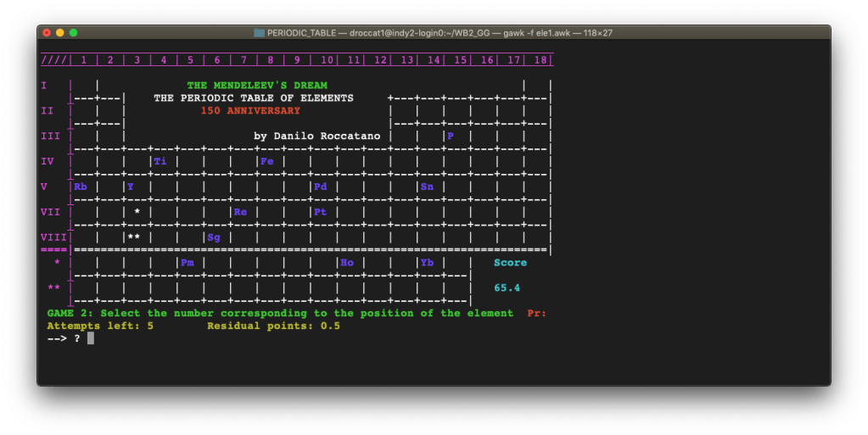Click the folder icon in the title bar
The width and height of the screenshot is (868, 435).
coord(260,33)
